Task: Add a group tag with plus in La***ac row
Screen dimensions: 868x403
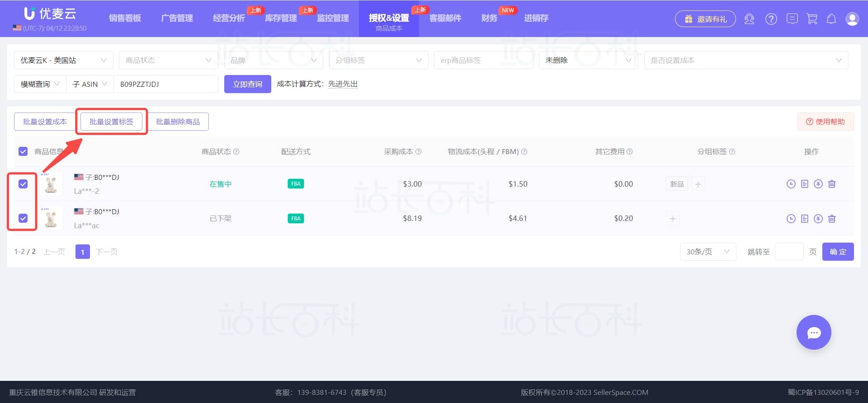Action: 673,219
